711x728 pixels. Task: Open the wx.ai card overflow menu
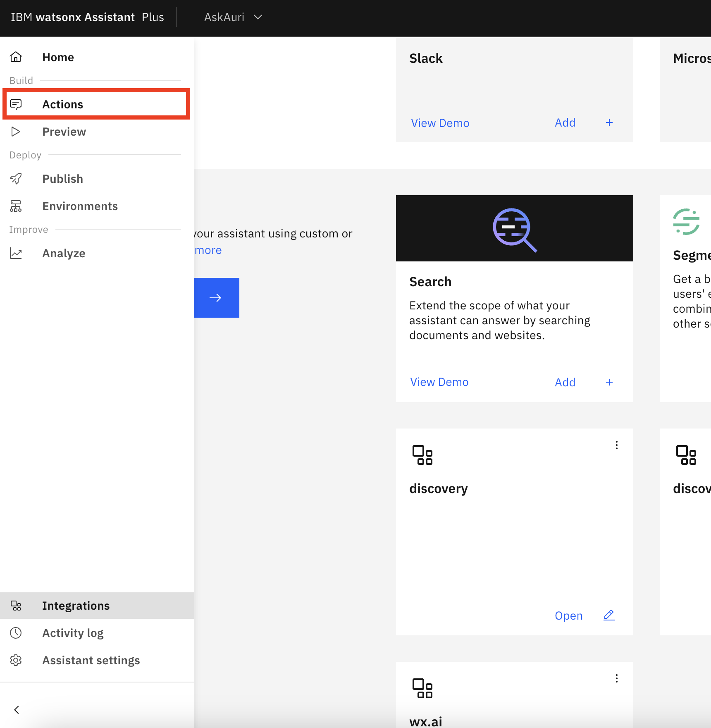click(x=617, y=678)
